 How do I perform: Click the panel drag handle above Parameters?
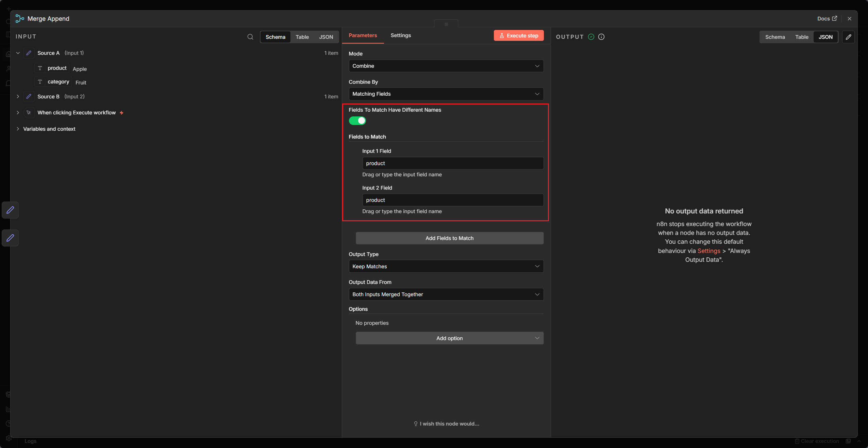click(x=446, y=24)
